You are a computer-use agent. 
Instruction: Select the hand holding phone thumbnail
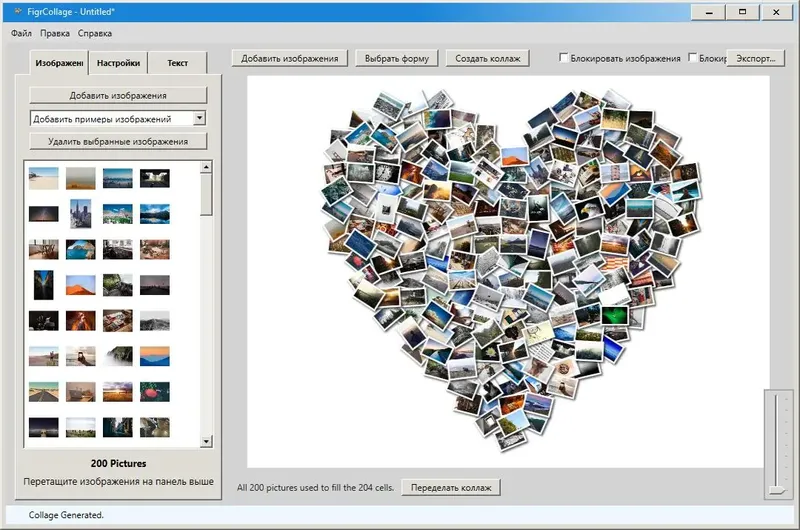tap(80, 356)
